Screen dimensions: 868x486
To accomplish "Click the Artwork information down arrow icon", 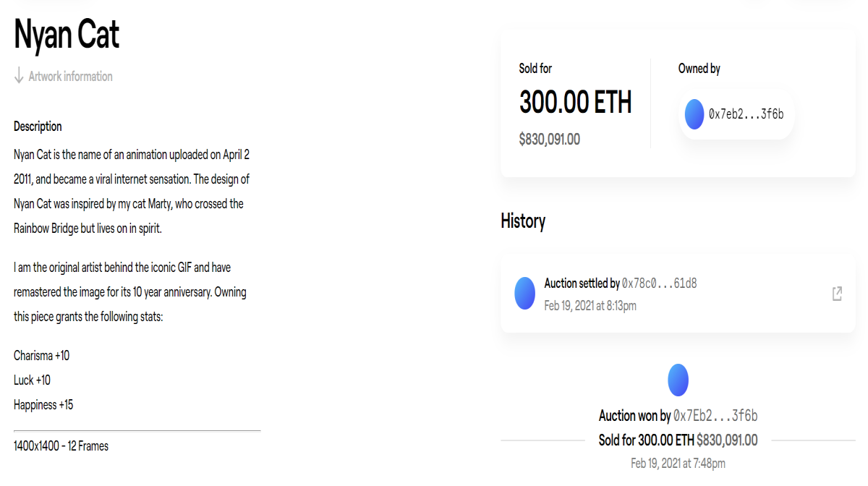I will pyautogui.click(x=19, y=76).
